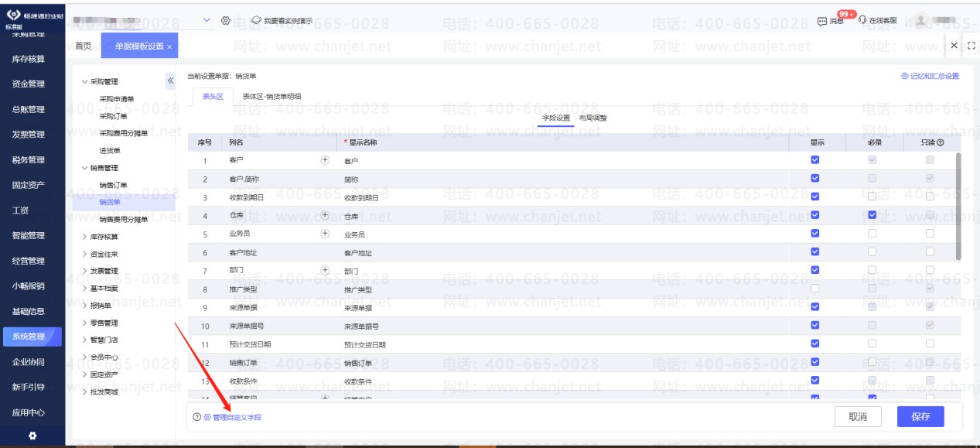The image size is (980, 448).
Task: Click the help icon beside 只读 header
Action: tap(941, 142)
